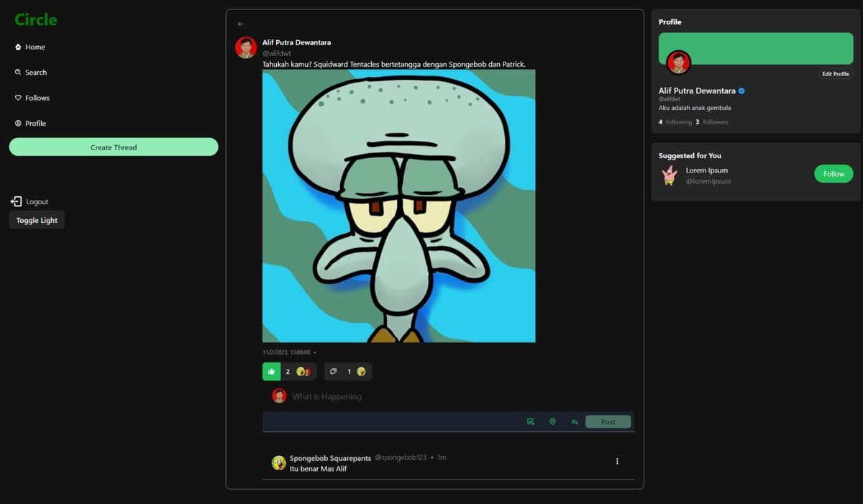Image resolution: width=863 pixels, height=504 pixels.
Task: Open Alif Putra Dewantara name on the thread
Action: (296, 42)
